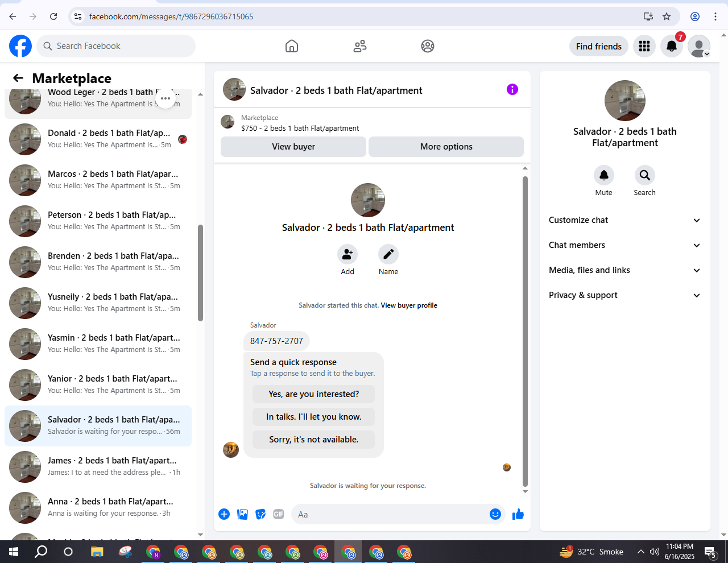The height and width of the screenshot is (563, 728).
Task: Mute the Salvador conversation
Action: (604, 175)
